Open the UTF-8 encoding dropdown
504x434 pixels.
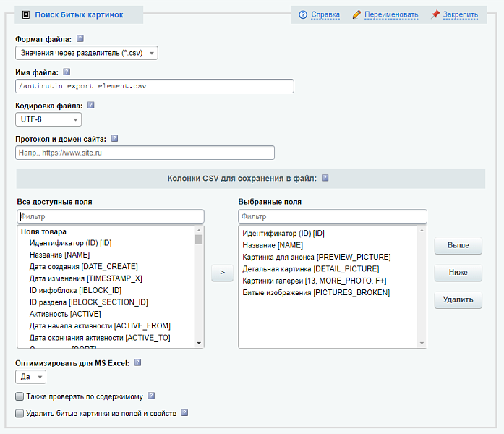[x=48, y=119]
